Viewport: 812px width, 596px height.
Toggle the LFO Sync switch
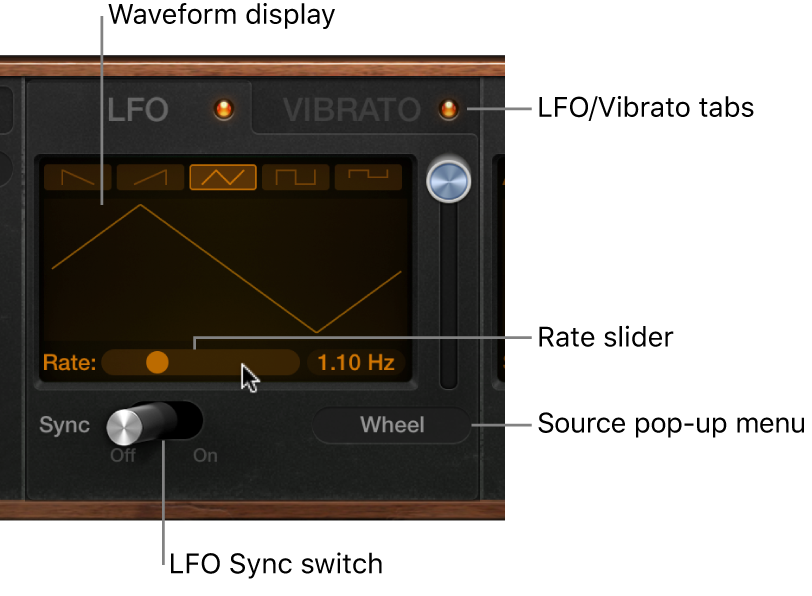click(x=154, y=423)
